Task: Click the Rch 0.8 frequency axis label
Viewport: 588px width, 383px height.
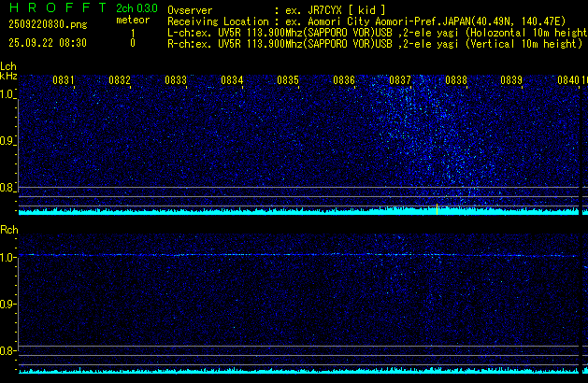Action: pos(8,350)
